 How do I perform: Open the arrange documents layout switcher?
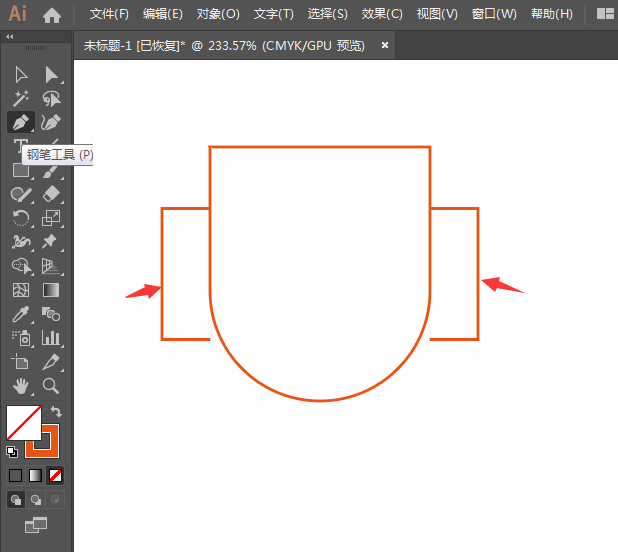[x=605, y=13]
